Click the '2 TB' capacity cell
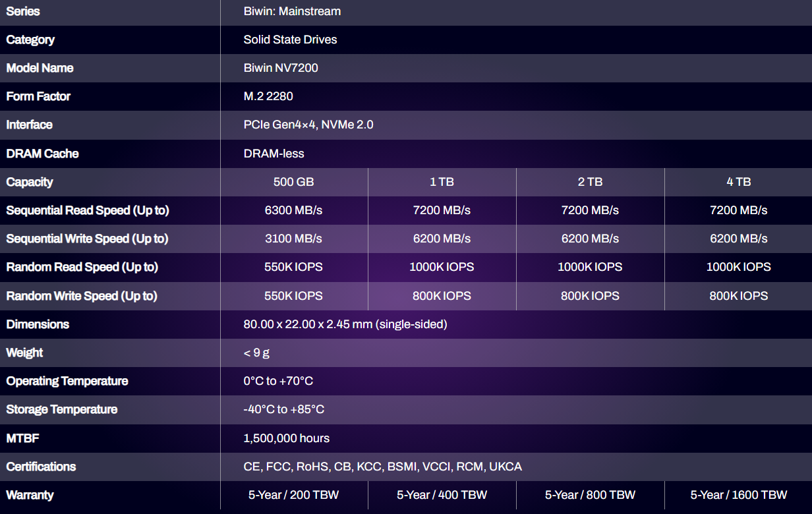Image resolution: width=812 pixels, height=514 pixels. pos(590,182)
